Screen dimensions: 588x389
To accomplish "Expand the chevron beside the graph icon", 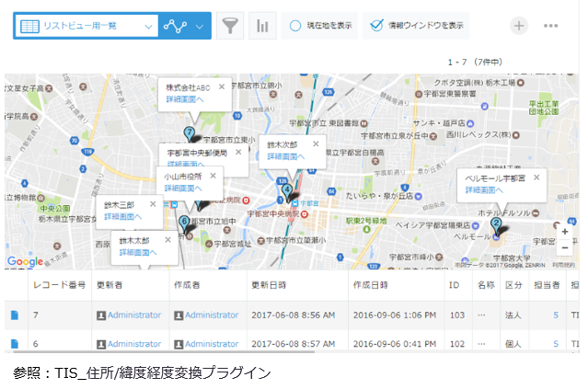I will pos(200,27).
